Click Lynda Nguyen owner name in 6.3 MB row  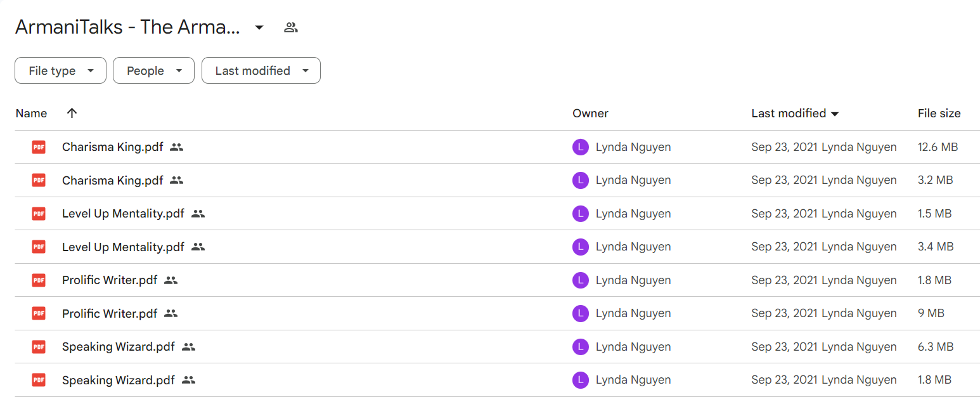(x=633, y=347)
